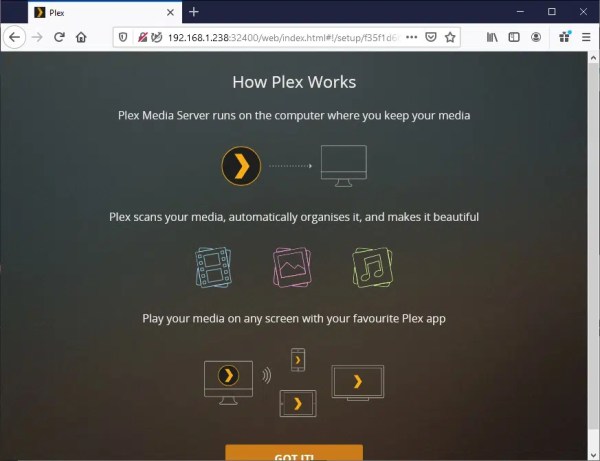Click the GOT IT! button

coord(294,453)
